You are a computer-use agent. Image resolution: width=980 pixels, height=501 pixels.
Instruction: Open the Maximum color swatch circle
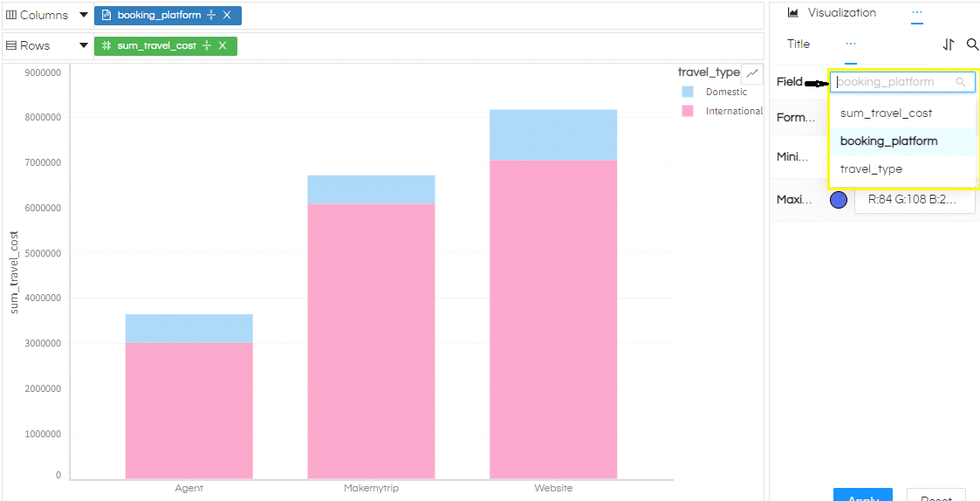coord(838,200)
